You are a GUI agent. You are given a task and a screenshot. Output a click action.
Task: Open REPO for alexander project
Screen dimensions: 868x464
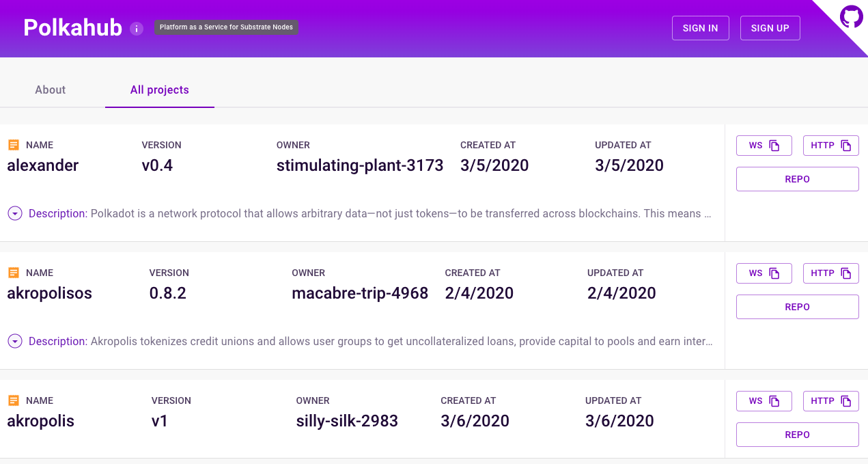798,179
